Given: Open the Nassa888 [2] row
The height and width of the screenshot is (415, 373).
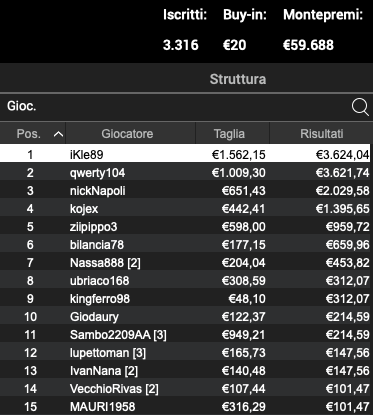Looking at the screenshot, I should coord(186,262).
